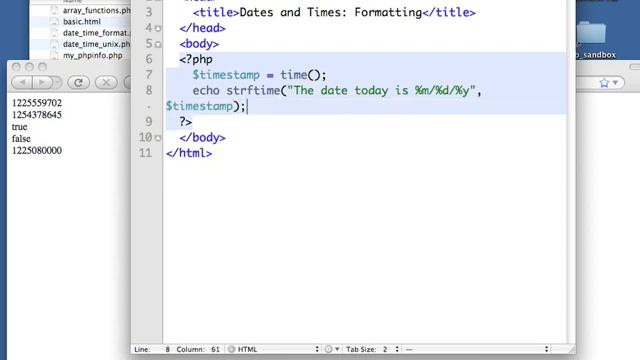The height and width of the screenshot is (360, 640).
Task: Open the dropdown arrow beside the bookmark star
Action: coord(615,83)
